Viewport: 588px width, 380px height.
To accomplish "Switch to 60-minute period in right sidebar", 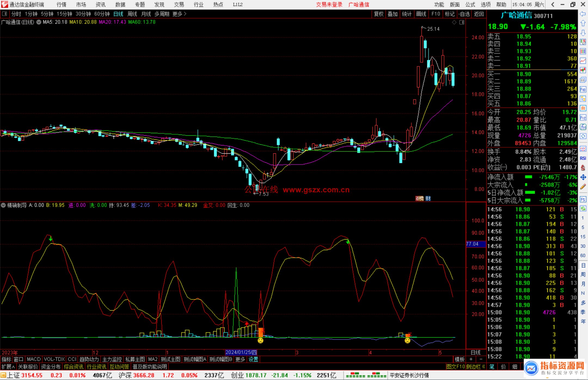I will (583, 256).
